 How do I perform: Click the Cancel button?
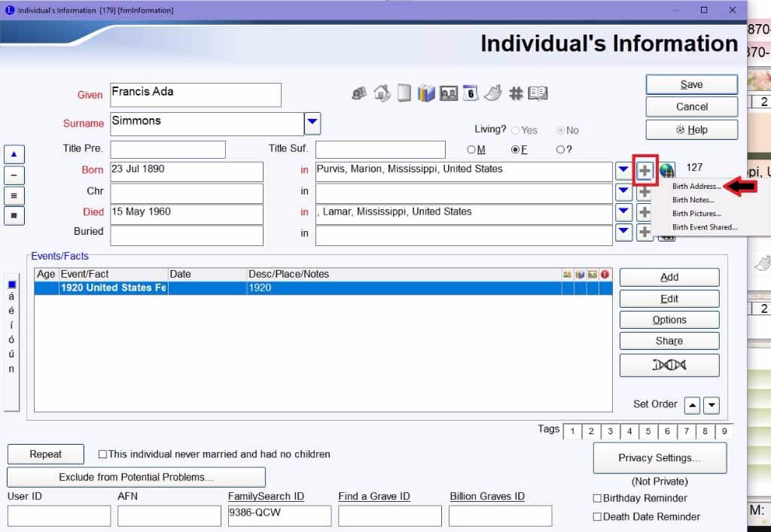[x=692, y=107]
